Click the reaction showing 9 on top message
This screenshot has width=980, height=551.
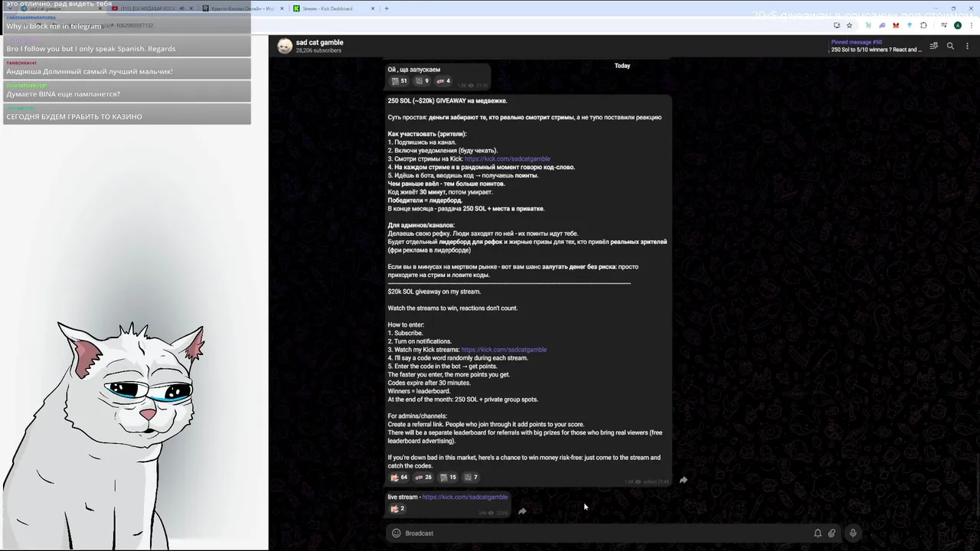422,81
